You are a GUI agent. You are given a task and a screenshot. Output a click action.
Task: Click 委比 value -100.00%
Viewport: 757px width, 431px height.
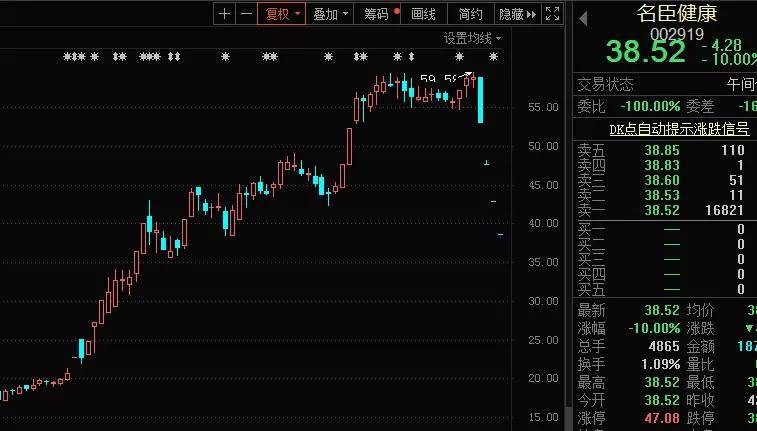(650, 106)
